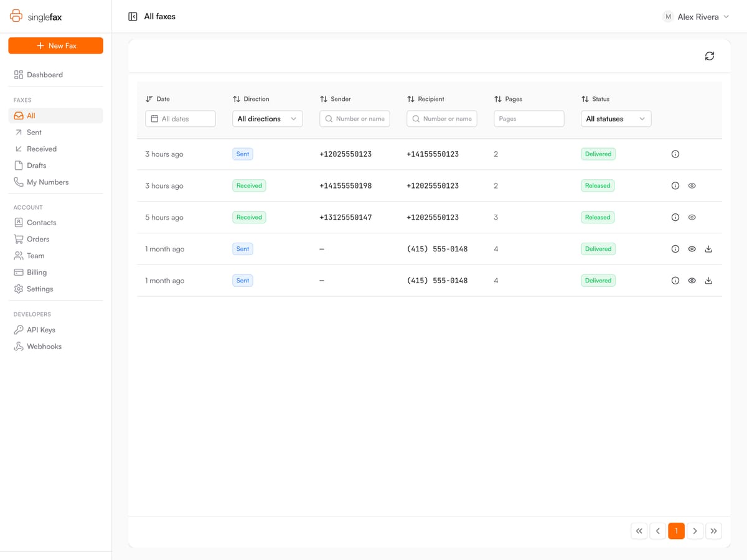Click the Delivered status for +14155550123

click(598, 154)
